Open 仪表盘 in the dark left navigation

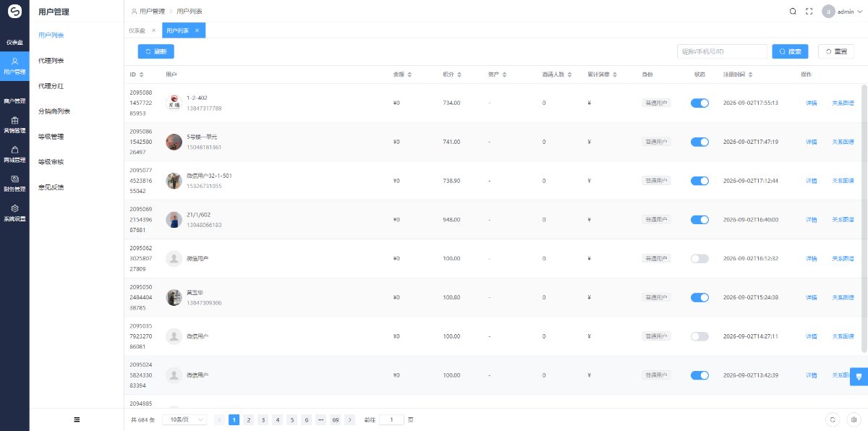click(14, 42)
